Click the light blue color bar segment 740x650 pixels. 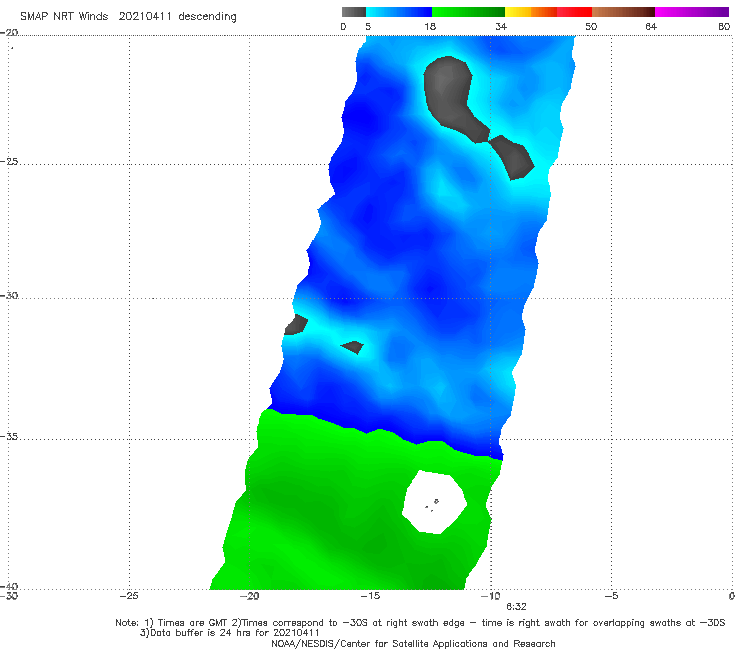399,12
